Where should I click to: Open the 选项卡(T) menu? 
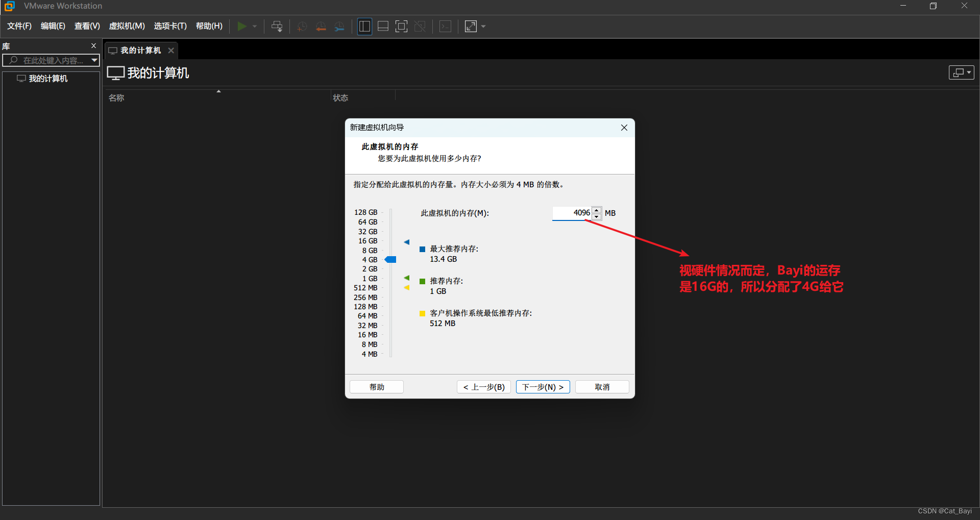(x=170, y=26)
